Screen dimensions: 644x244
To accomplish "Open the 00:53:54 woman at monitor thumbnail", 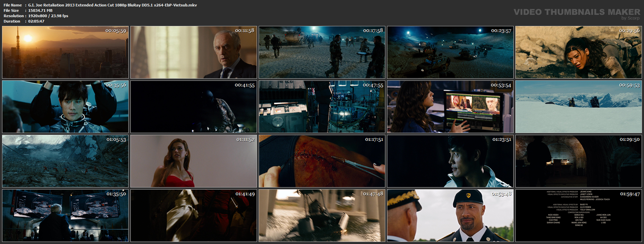I will 450,106.
